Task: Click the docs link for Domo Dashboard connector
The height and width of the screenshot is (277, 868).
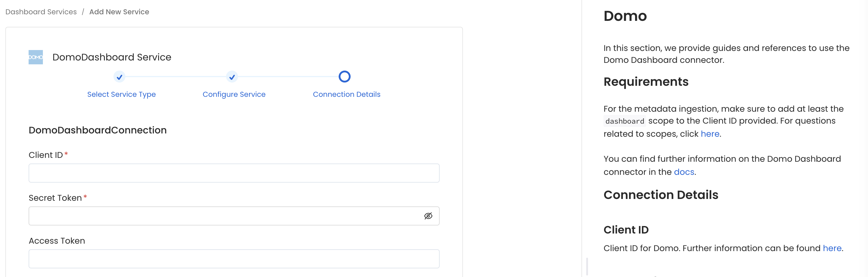Action: click(683, 172)
